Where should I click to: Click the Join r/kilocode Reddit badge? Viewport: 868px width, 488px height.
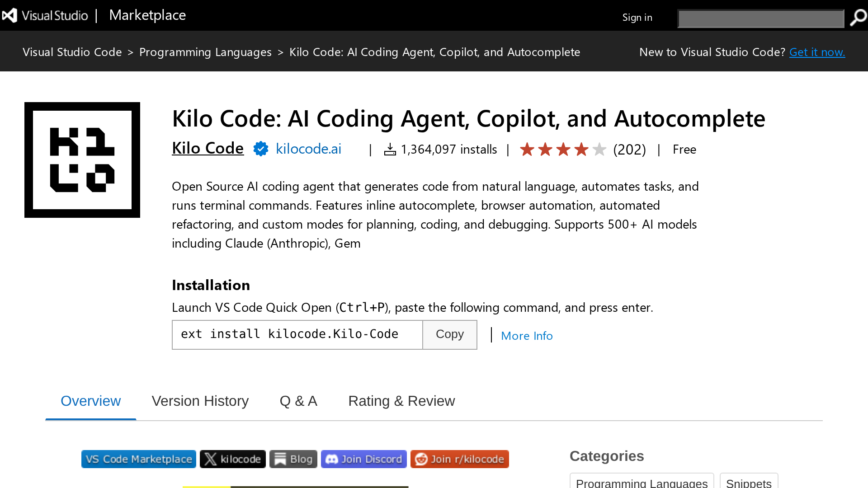pyautogui.click(x=460, y=459)
